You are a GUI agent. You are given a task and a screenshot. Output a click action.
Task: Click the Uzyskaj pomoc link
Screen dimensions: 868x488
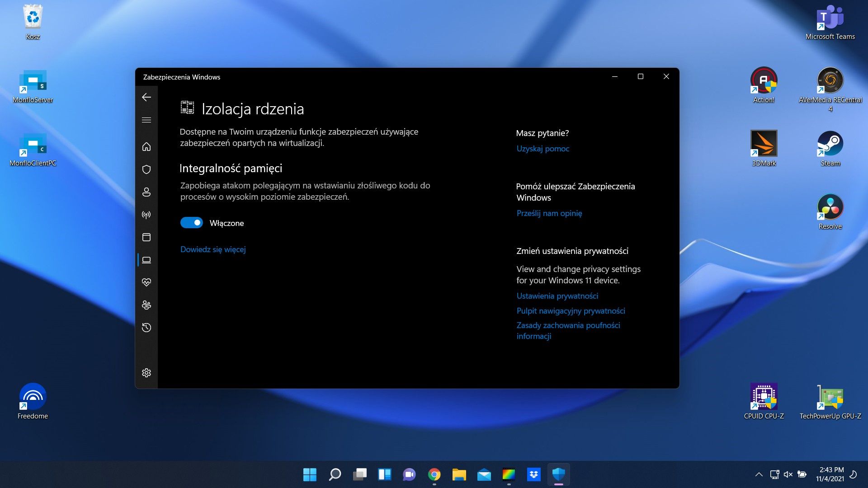pyautogui.click(x=543, y=149)
